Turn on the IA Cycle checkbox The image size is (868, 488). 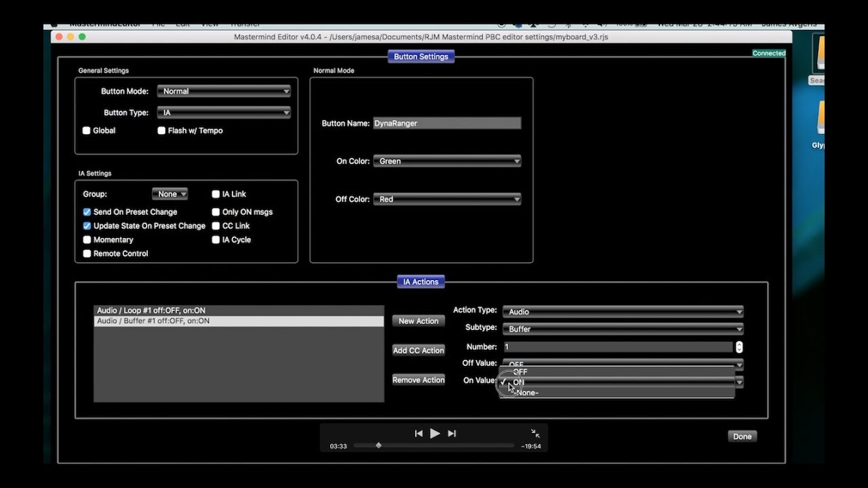point(216,240)
